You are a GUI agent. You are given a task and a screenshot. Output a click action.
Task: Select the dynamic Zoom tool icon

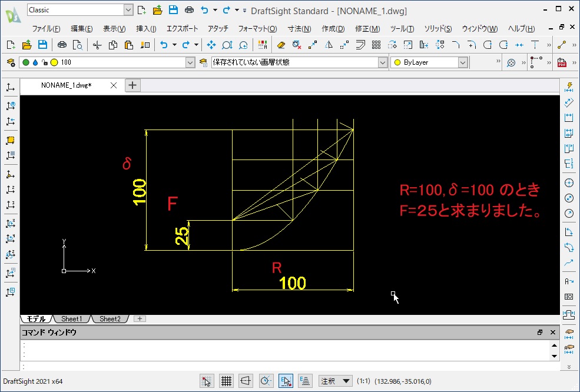[x=227, y=45]
